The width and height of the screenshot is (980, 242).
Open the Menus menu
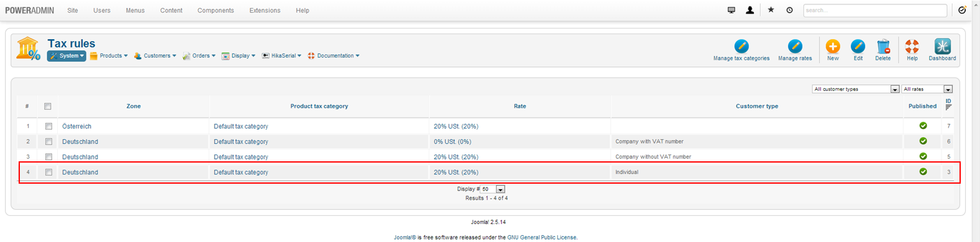(x=135, y=11)
